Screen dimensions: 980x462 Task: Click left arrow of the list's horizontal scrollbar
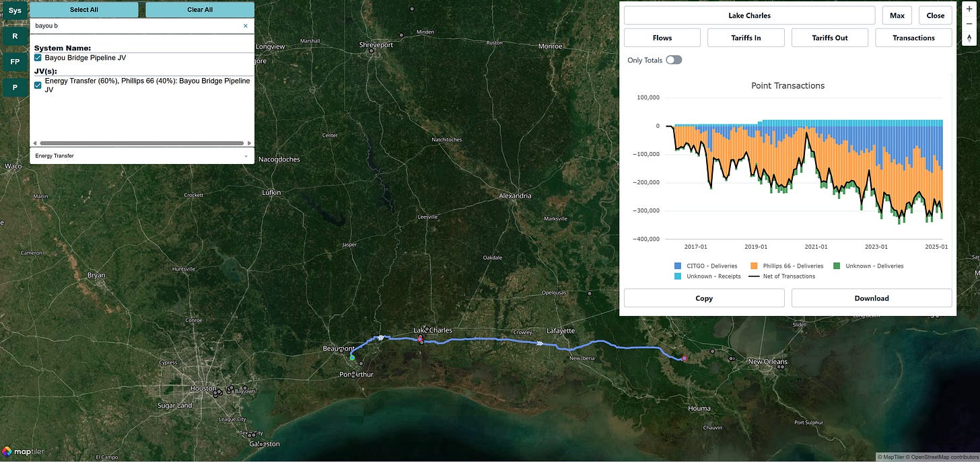[x=34, y=143]
